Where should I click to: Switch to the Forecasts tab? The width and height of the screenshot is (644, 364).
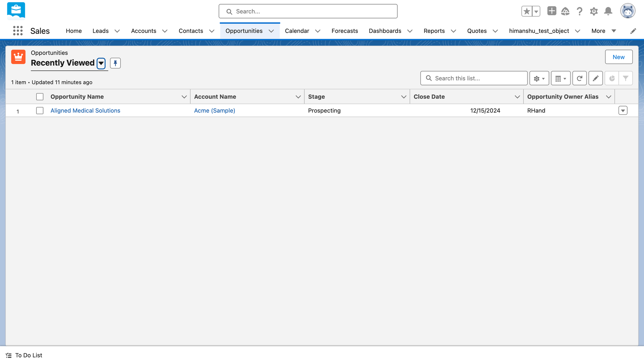coord(345,31)
